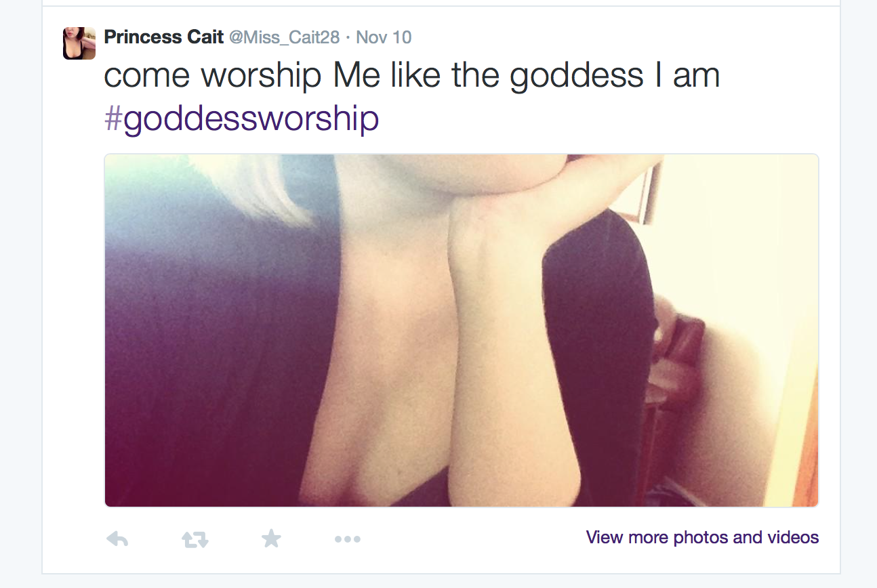
Task: Open the @Miss_Cait28 handle link
Action: [285, 37]
